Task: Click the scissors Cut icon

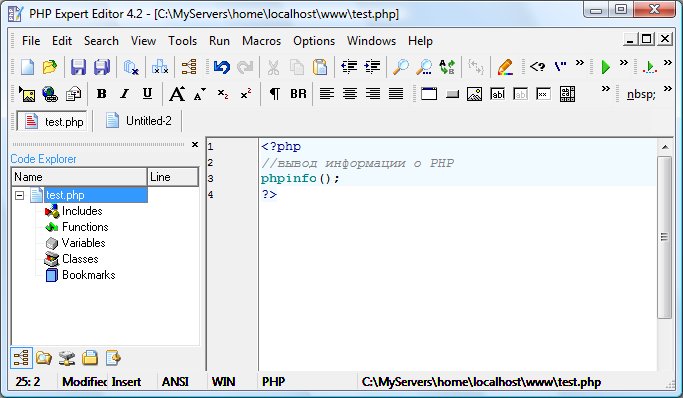Action: click(273, 67)
